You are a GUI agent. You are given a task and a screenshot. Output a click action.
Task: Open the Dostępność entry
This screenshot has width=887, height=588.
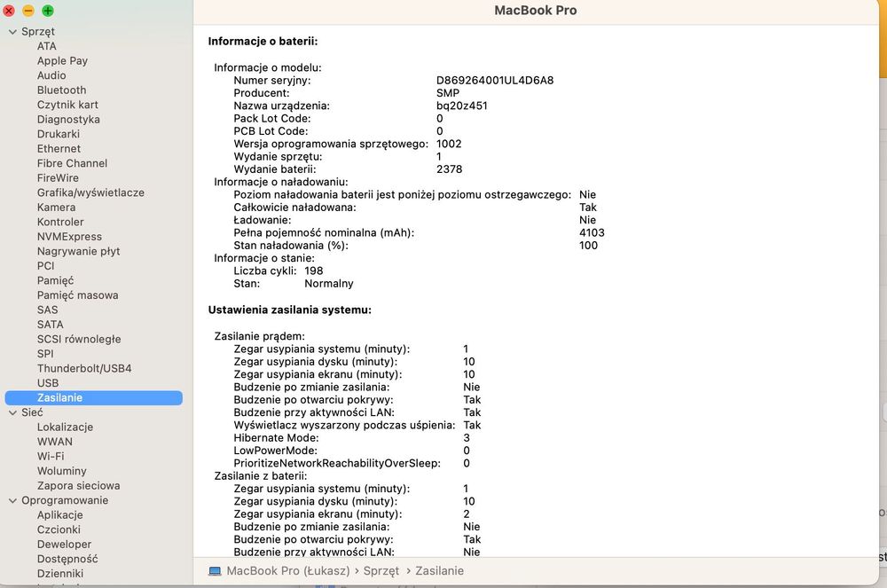tap(67, 560)
